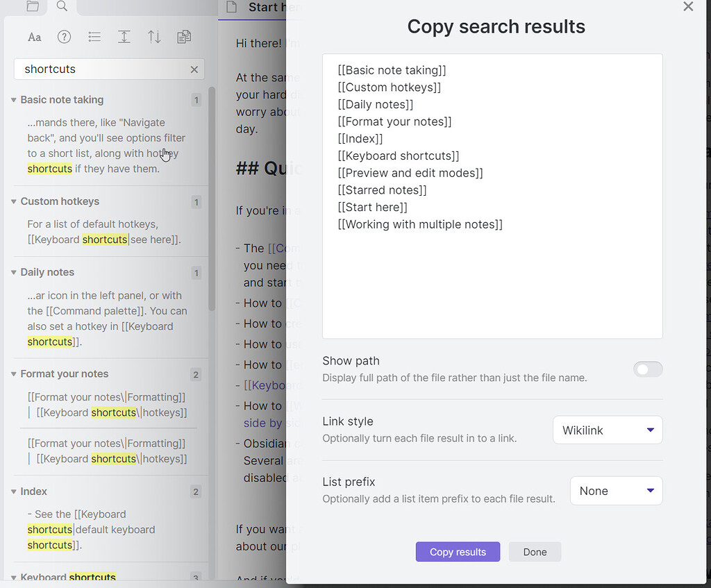Clear the search query with the X
Screen dimensions: 711x588
(194, 69)
